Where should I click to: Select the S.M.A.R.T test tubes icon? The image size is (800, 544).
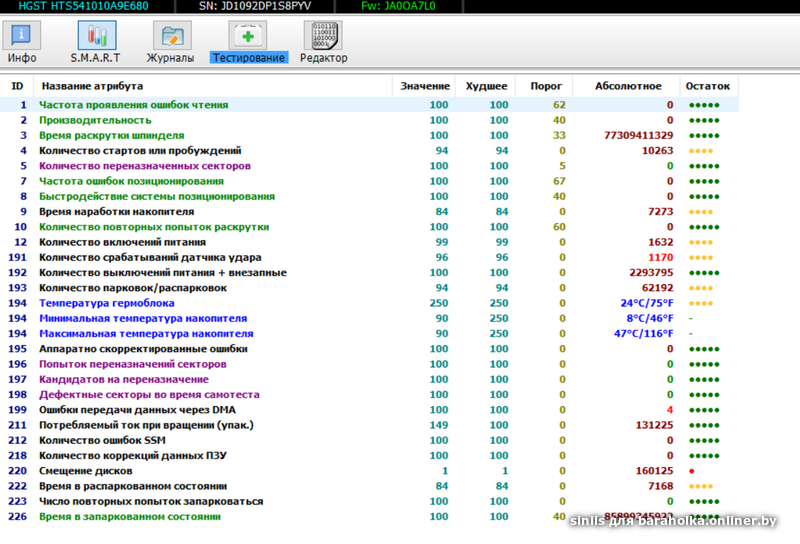click(96, 35)
